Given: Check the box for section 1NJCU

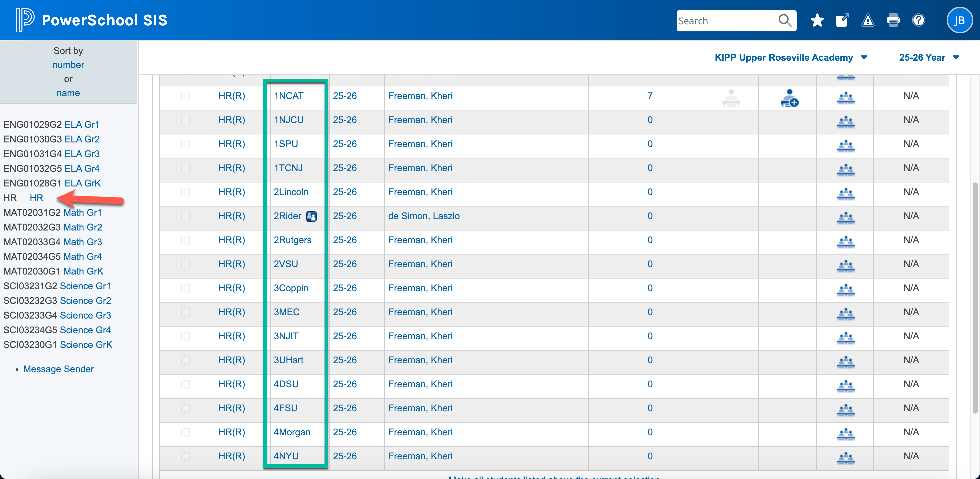Looking at the screenshot, I should pos(186,120).
